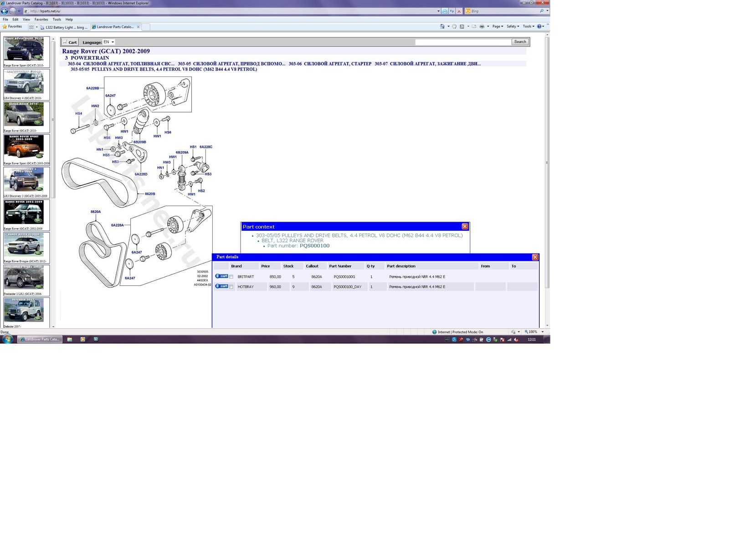Open the Windows Start orb
The height and width of the screenshot is (560, 729).
[7, 339]
